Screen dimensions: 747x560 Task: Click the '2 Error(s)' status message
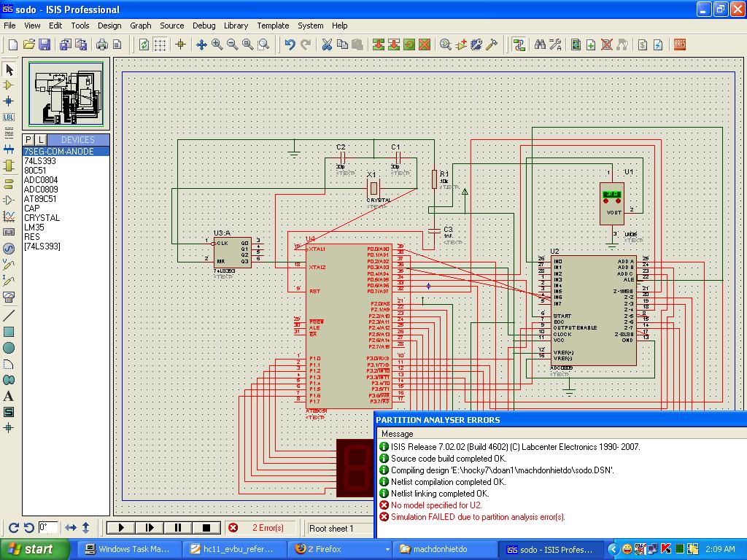pyautogui.click(x=263, y=528)
